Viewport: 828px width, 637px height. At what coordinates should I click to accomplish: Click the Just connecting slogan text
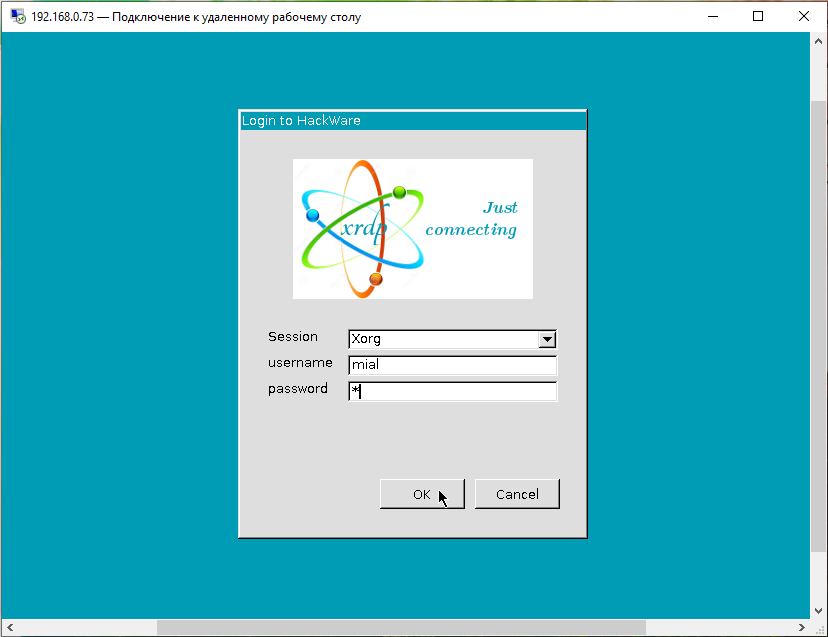tap(472, 219)
